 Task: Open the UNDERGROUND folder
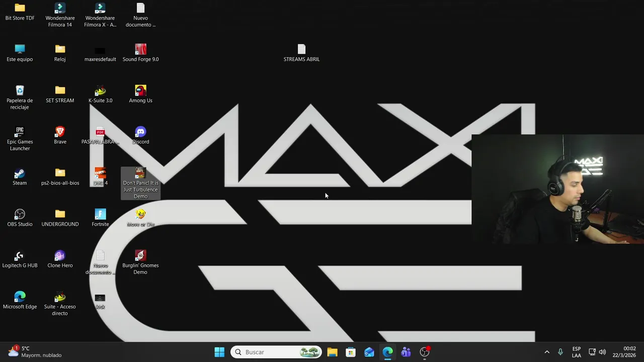60,218
